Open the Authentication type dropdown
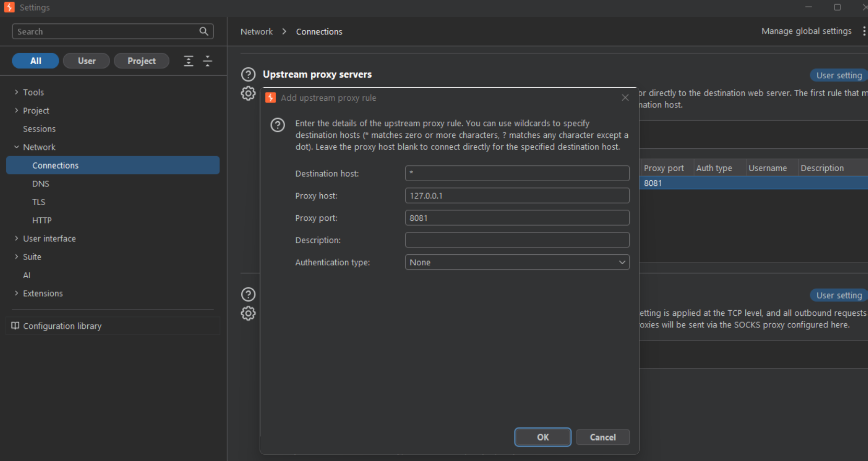The height and width of the screenshot is (461, 868). tap(517, 262)
